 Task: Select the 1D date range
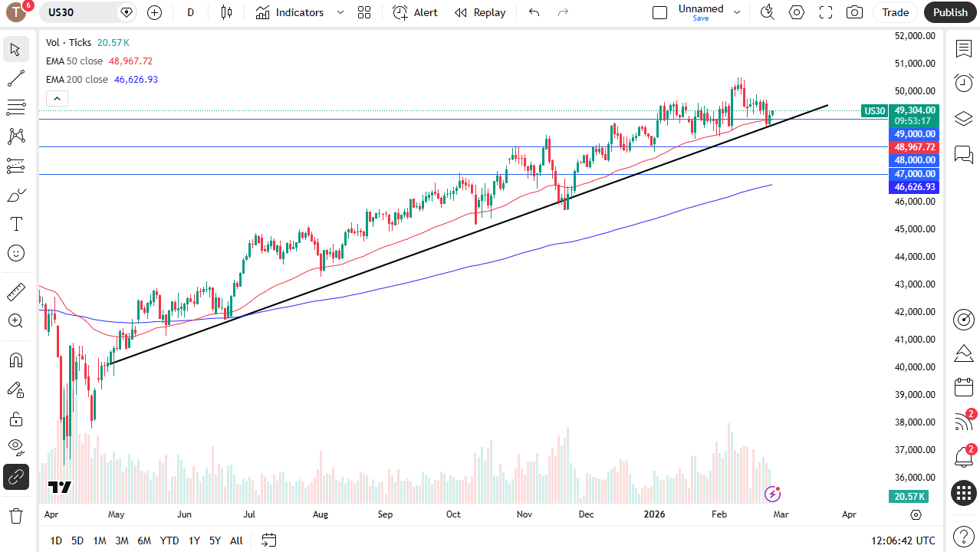tap(56, 540)
